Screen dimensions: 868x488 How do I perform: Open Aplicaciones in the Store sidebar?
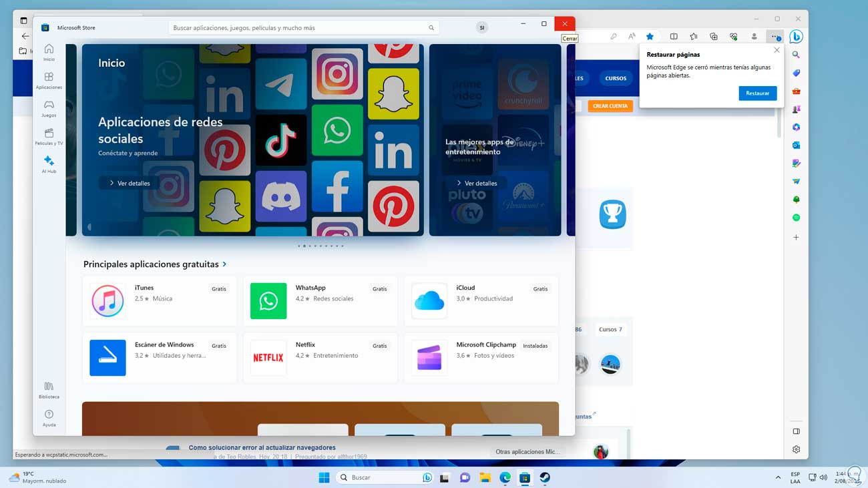49,81
